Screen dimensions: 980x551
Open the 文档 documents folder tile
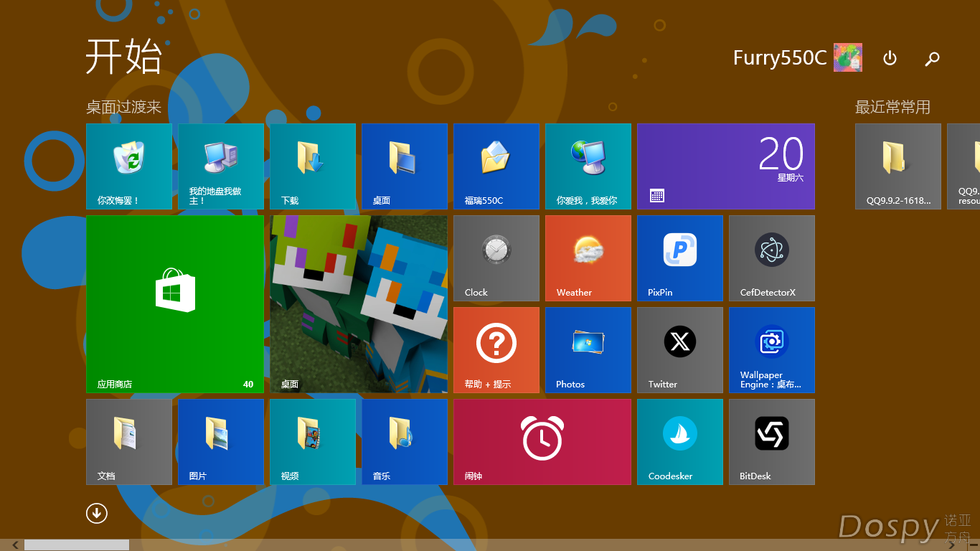[129, 442]
